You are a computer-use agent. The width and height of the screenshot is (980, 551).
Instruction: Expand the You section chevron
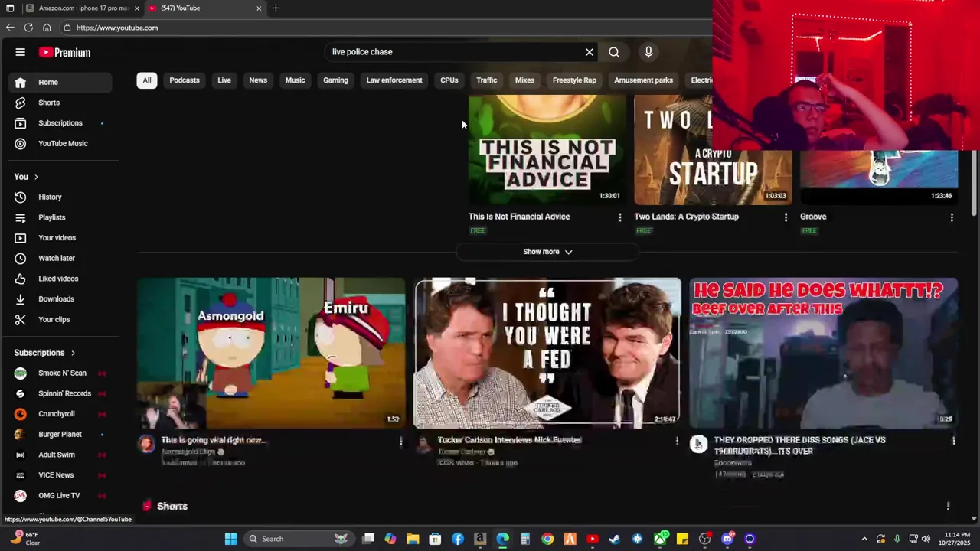(35, 177)
